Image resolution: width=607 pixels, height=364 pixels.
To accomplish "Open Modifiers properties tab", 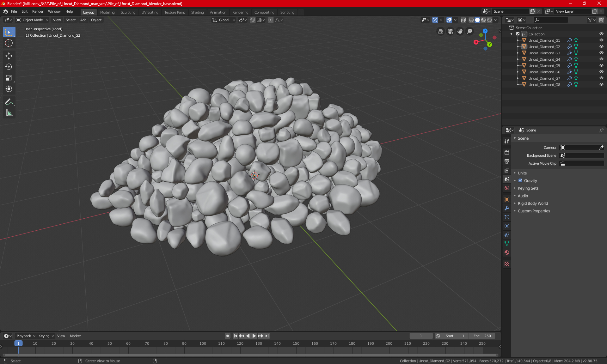I will point(507,208).
